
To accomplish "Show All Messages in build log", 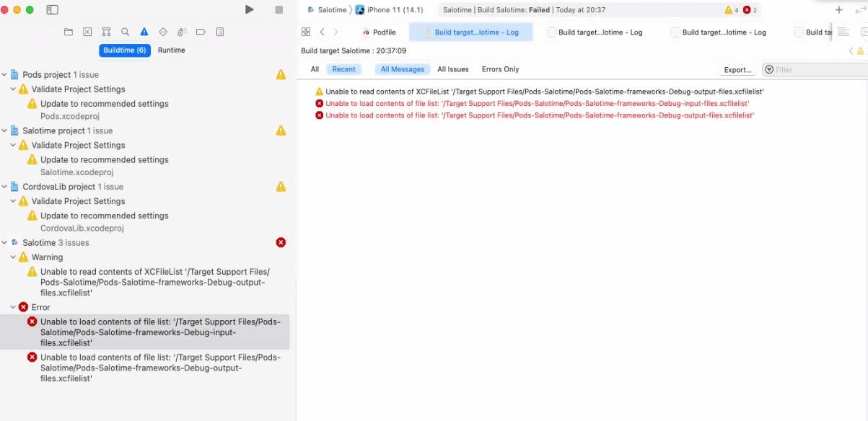I will point(403,69).
